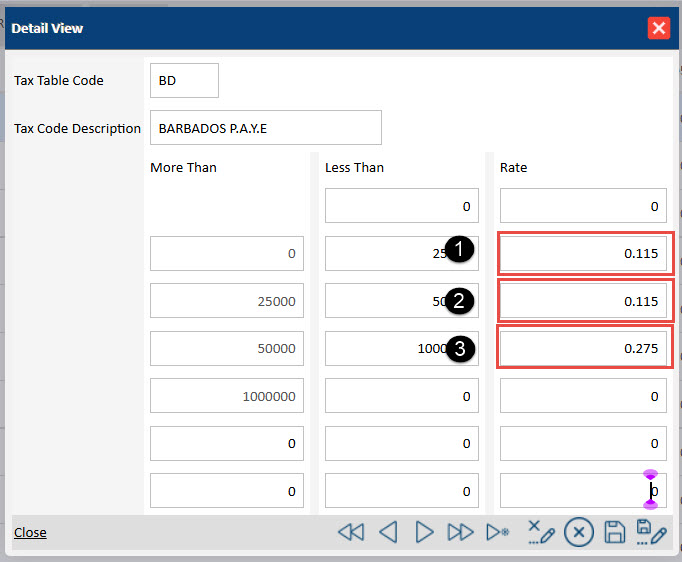The width and height of the screenshot is (682, 562).
Task: Click the cancel edit pencil icon
Action: pyautogui.click(x=540, y=532)
